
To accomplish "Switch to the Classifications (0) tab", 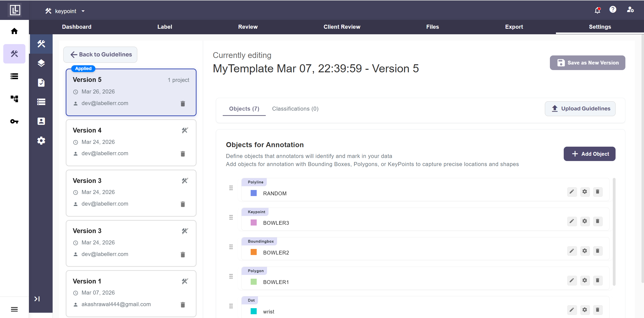I will (x=295, y=109).
